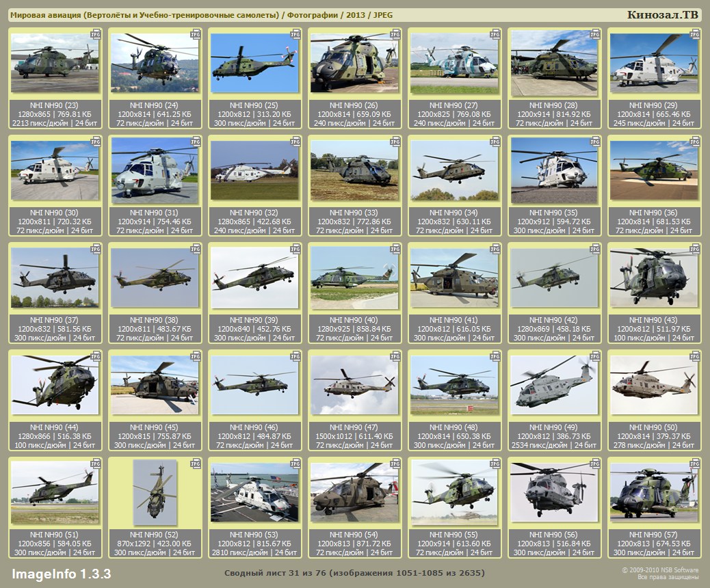Click the JPG badge on NHI NH90 (29)
The height and width of the screenshot is (588, 710).
[x=694, y=34]
